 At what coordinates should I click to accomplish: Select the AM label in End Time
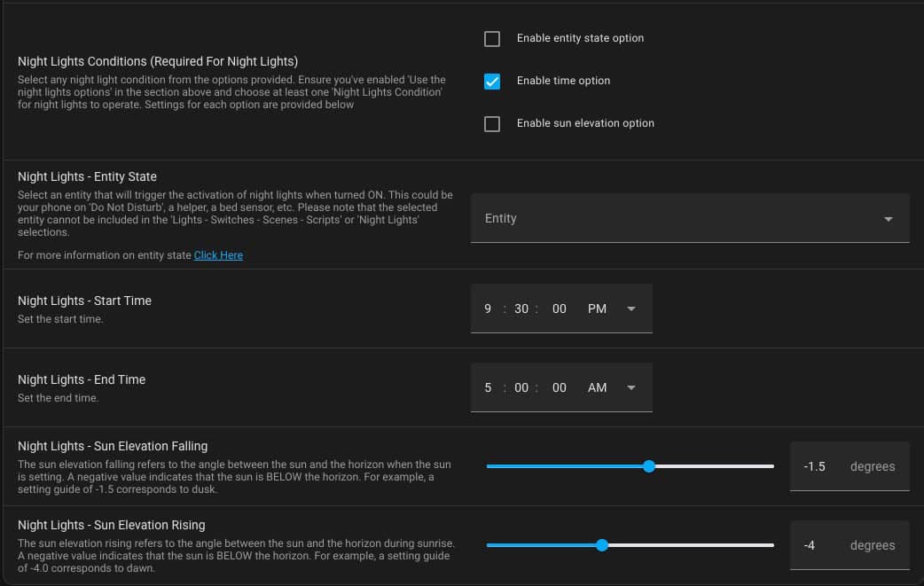pyautogui.click(x=597, y=388)
